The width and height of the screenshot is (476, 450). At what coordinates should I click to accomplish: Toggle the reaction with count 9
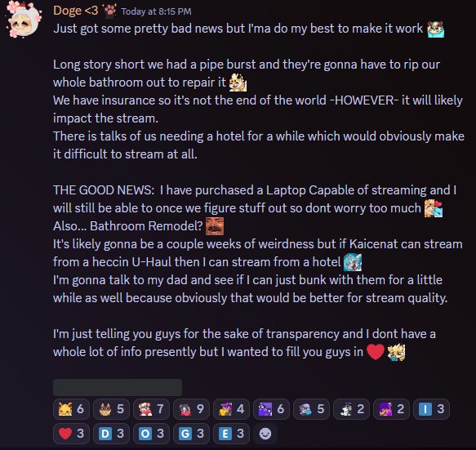[191, 409]
